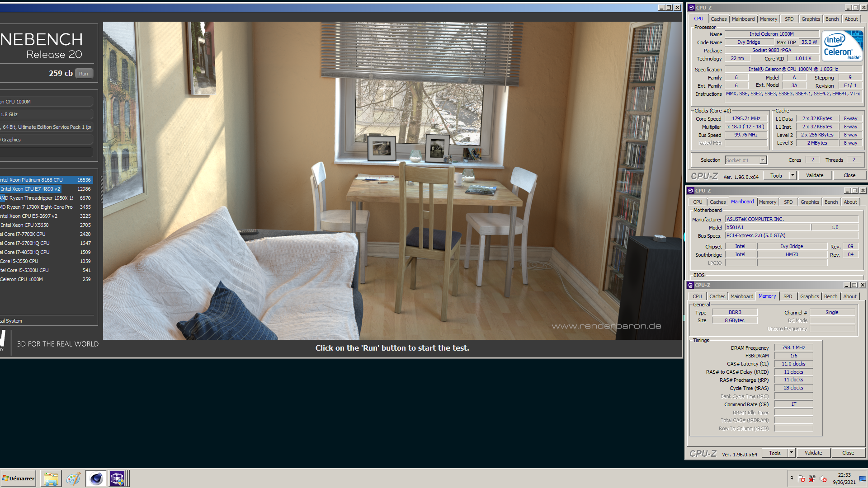Viewport: 868px width, 488px height.
Task: Click Tools in the Memory CPU-Z window
Action: (775, 453)
